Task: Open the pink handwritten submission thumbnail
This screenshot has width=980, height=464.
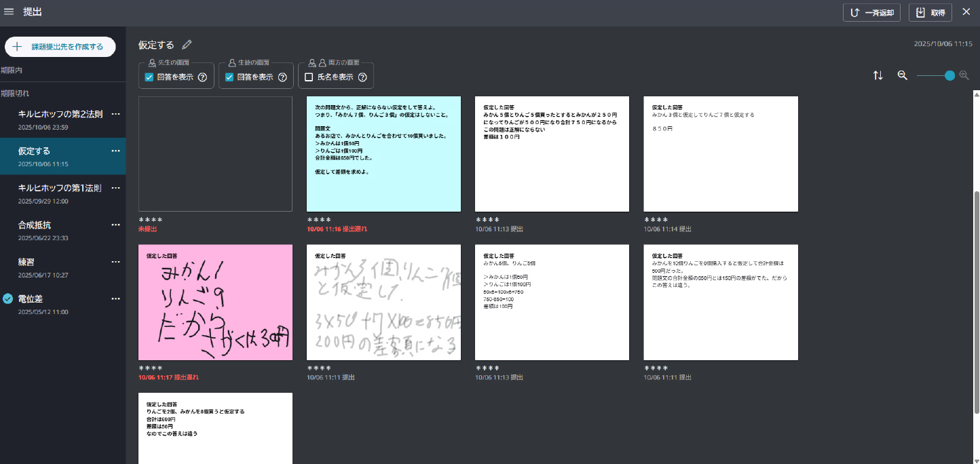Action: pos(215,302)
